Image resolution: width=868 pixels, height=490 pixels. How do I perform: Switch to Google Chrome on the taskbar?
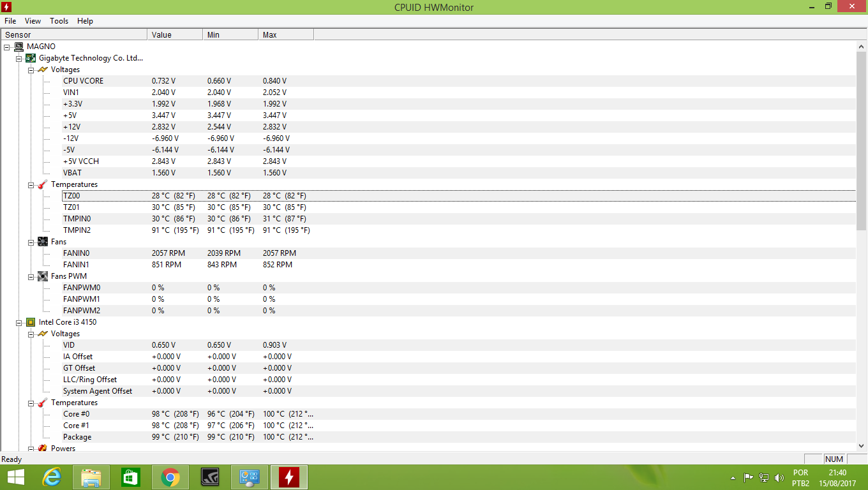[170, 477]
